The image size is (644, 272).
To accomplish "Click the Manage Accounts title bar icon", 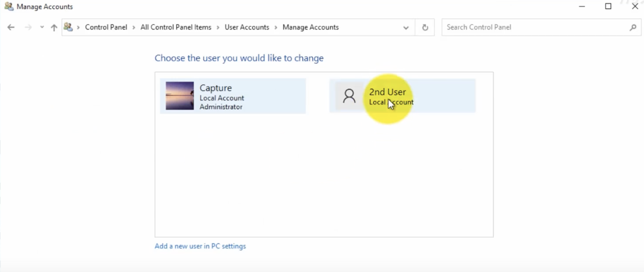I will pos(9,7).
